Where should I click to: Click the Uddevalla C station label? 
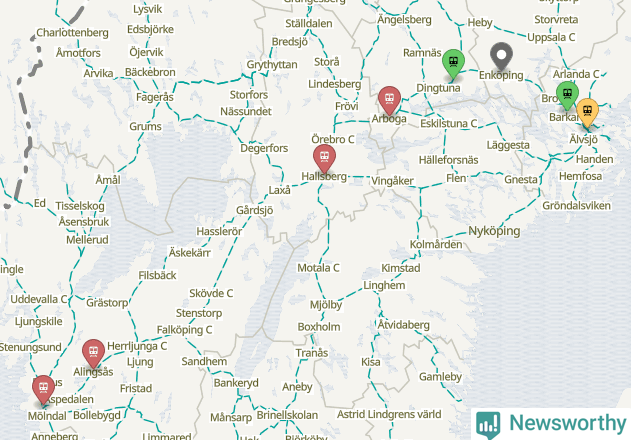coord(39,299)
